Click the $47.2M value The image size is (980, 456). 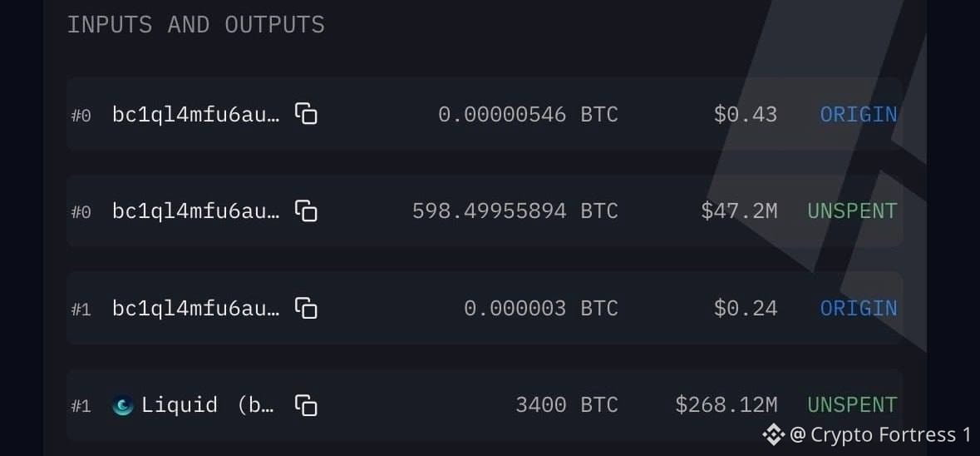[x=740, y=211]
